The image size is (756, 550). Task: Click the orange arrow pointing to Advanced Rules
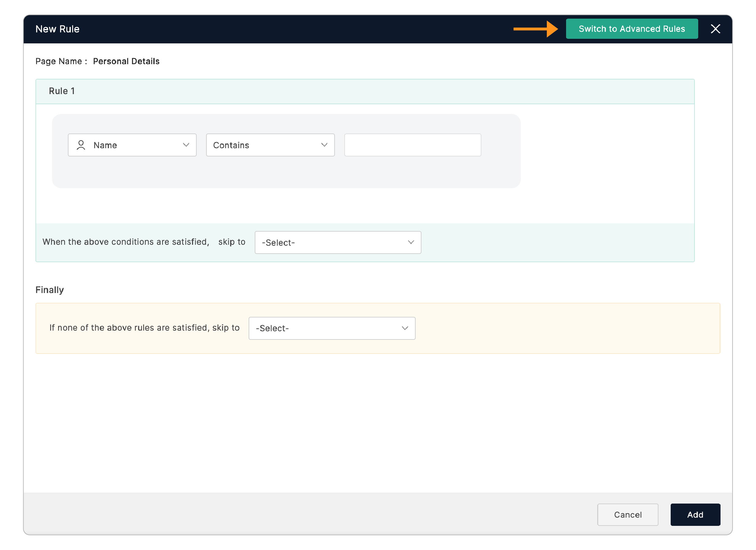[x=535, y=29]
